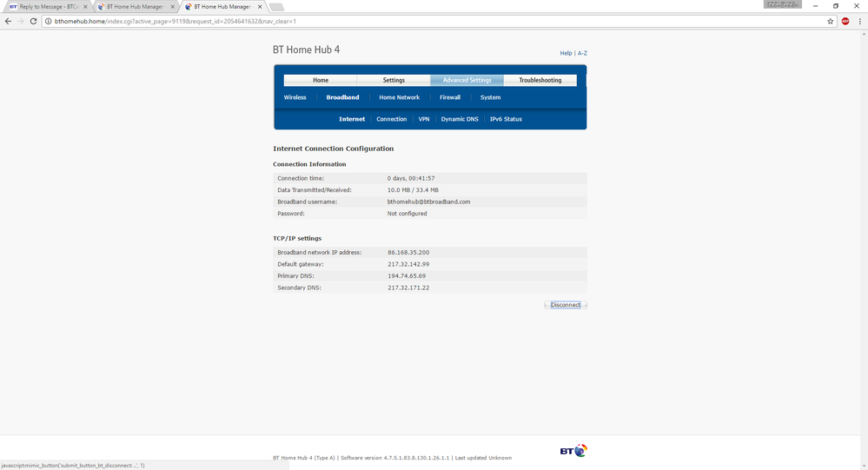Switch to the middle BT Home Hub Manager tab

[x=135, y=7]
